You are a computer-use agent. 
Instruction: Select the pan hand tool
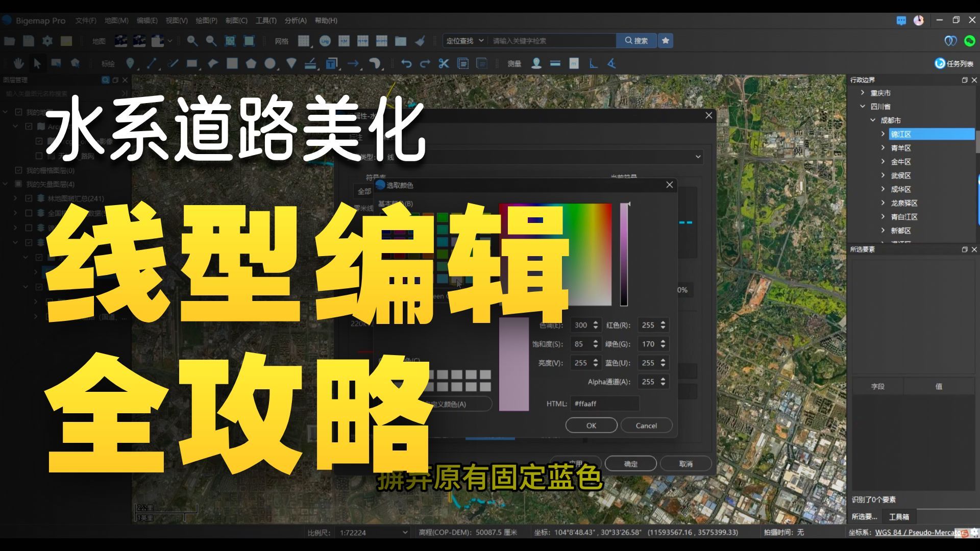click(19, 63)
